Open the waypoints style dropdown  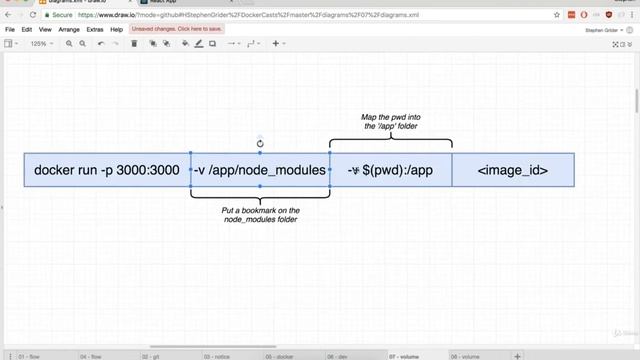coord(253,43)
